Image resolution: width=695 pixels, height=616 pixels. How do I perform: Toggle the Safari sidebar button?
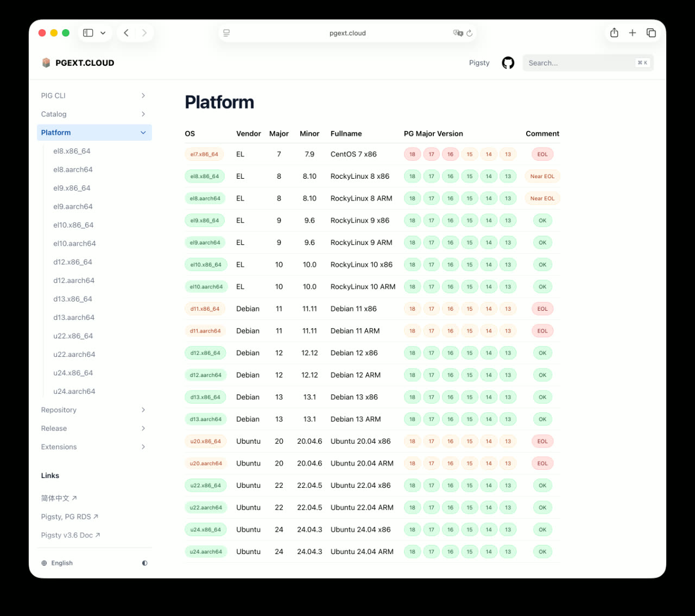pyautogui.click(x=88, y=33)
